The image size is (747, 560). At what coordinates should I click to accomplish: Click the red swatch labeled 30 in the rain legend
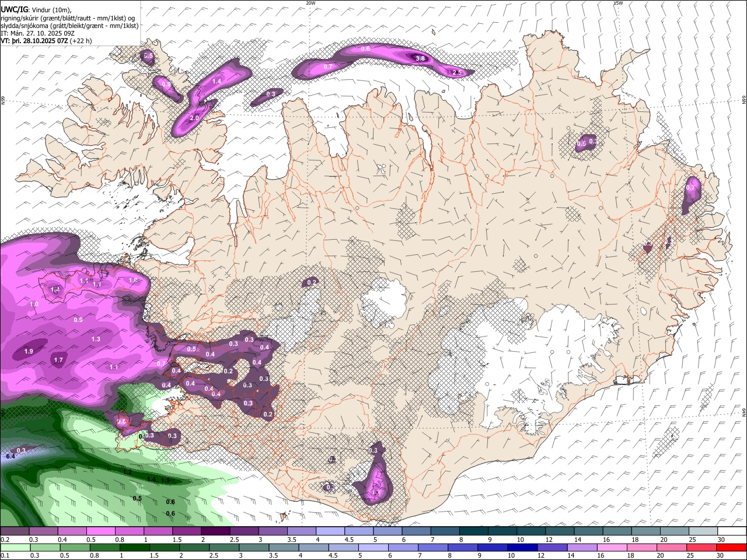tap(731, 547)
